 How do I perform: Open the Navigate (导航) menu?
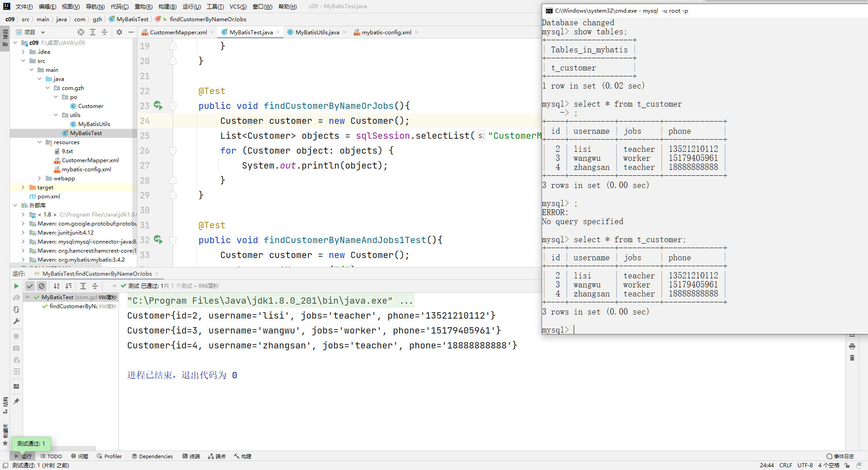pyautogui.click(x=95, y=6)
